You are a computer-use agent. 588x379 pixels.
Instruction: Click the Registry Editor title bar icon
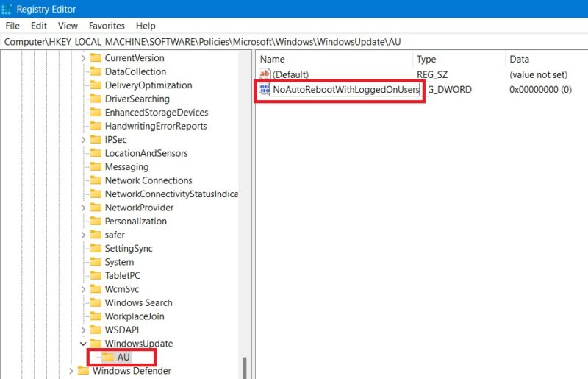click(x=7, y=9)
